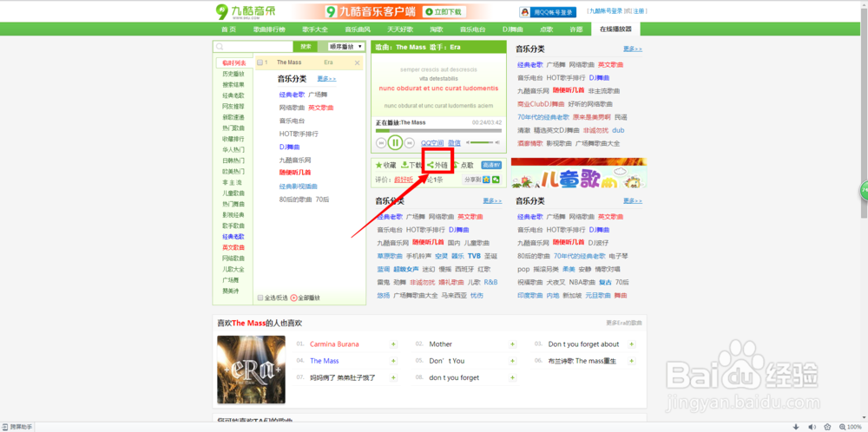Open the 注册 register link
Image resolution: width=868 pixels, height=432 pixels.
tap(639, 11)
